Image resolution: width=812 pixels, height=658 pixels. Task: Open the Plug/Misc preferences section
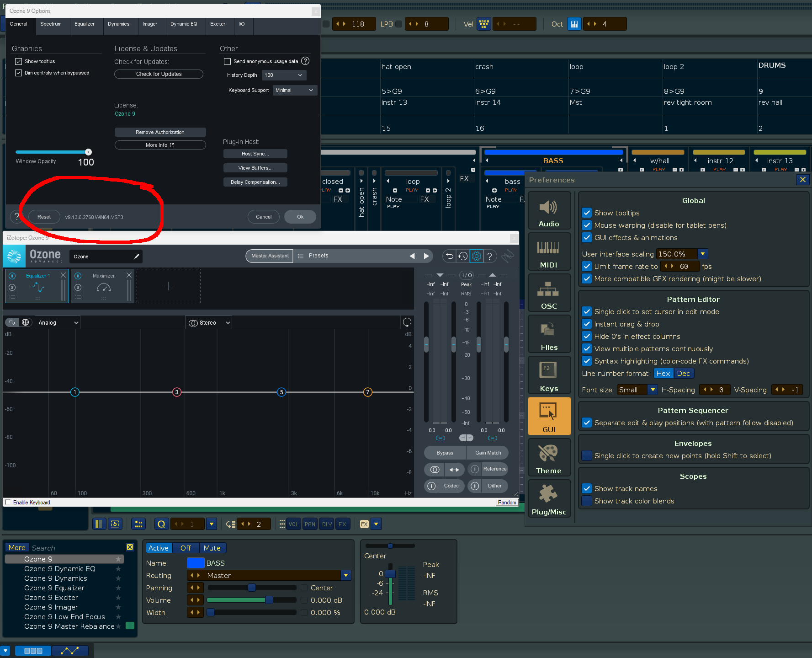[x=548, y=499]
